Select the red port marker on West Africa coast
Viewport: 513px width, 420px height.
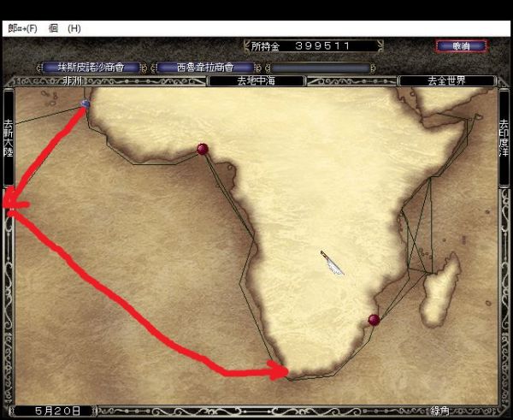click(203, 149)
